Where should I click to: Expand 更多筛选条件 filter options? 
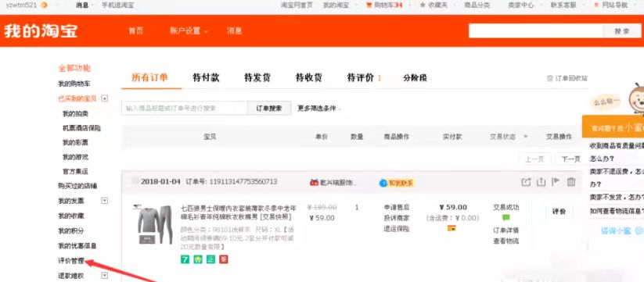coord(319,109)
